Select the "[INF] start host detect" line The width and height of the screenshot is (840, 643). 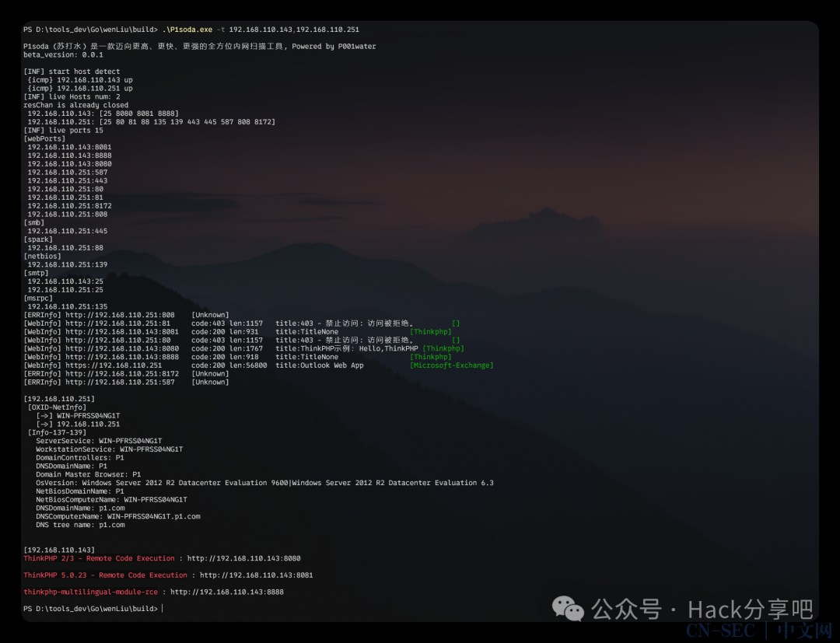72,72
